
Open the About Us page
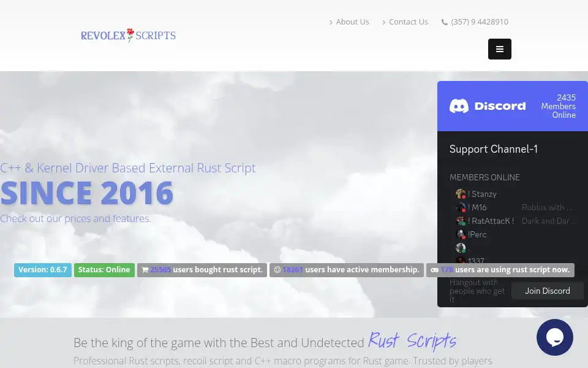tap(352, 22)
